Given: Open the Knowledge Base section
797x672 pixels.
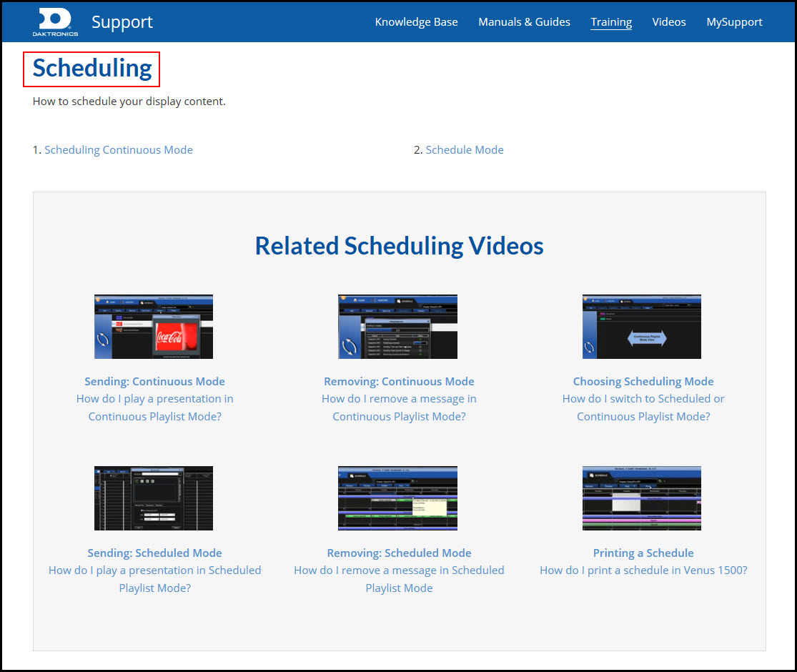Looking at the screenshot, I should point(416,21).
